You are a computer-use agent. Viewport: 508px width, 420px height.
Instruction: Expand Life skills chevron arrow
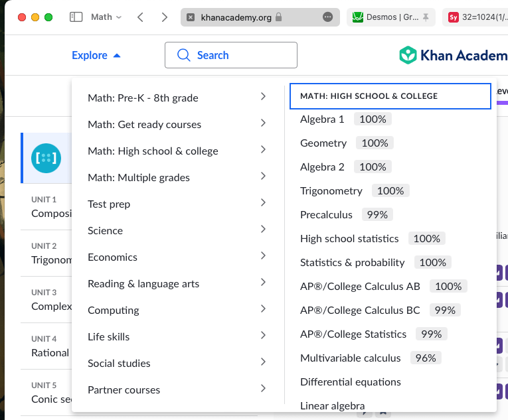tap(263, 336)
